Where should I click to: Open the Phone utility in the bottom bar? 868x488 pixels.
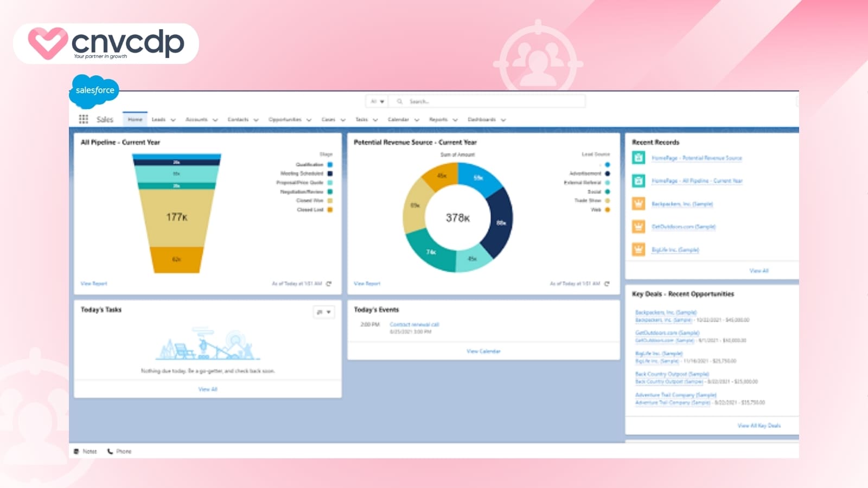[x=118, y=451]
